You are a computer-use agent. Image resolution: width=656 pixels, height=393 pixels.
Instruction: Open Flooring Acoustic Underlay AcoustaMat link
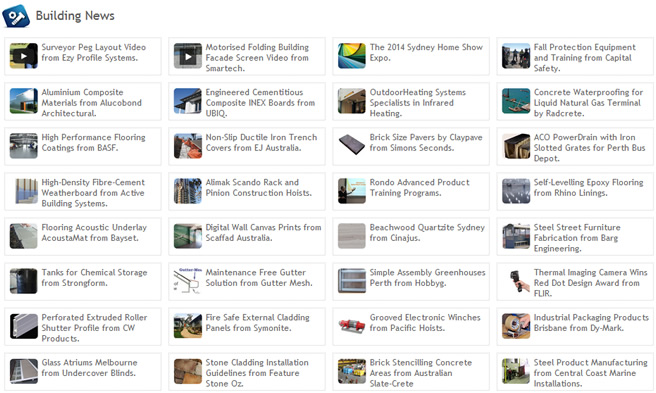[94, 233]
